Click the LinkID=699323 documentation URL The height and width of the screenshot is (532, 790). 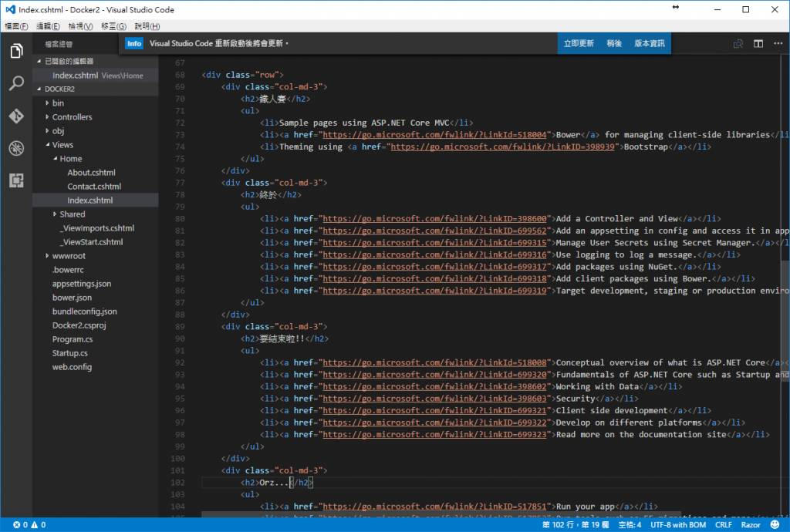tap(434, 435)
